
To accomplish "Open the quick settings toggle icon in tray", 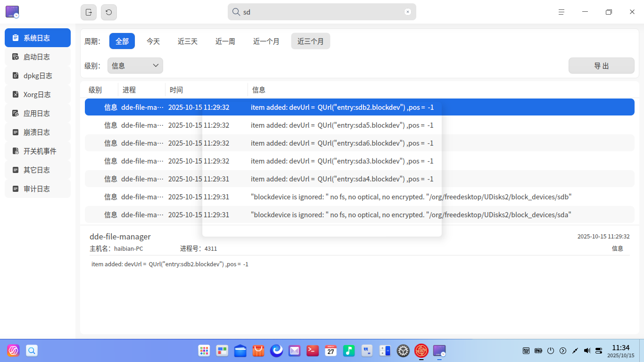I will [x=599, y=351].
